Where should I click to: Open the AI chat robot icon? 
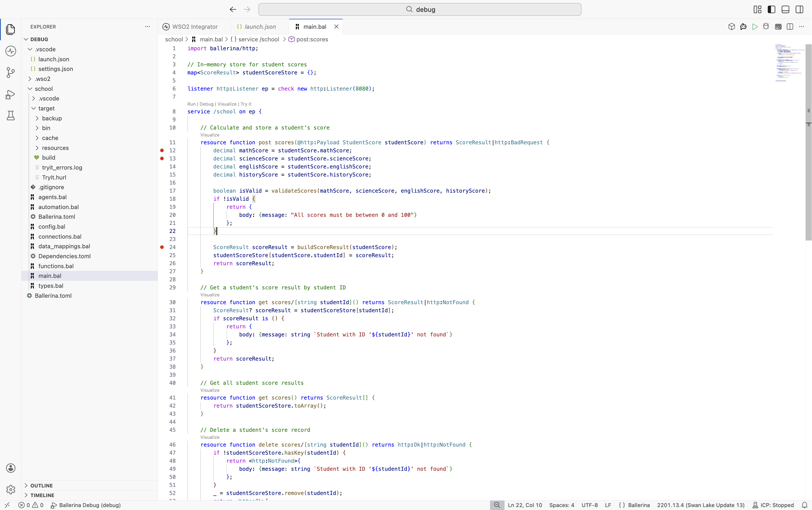click(x=743, y=27)
